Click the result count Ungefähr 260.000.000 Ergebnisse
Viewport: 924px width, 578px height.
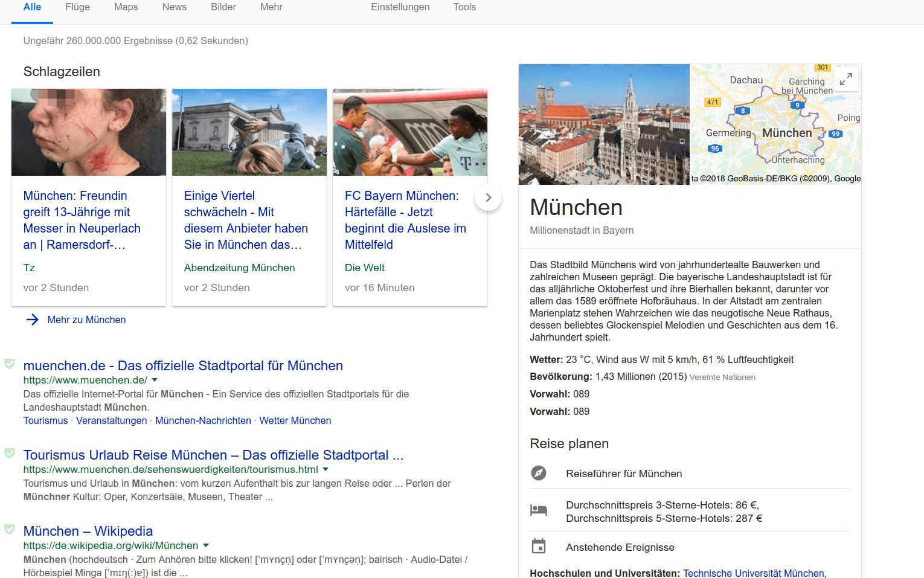pyautogui.click(x=136, y=40)
